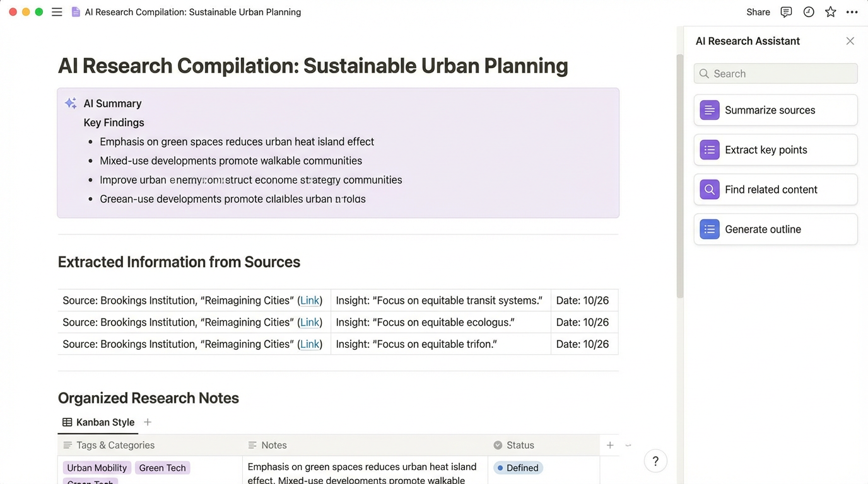Star this page as favorite
This screenshot has height=484, width=868.
(831, 12)
